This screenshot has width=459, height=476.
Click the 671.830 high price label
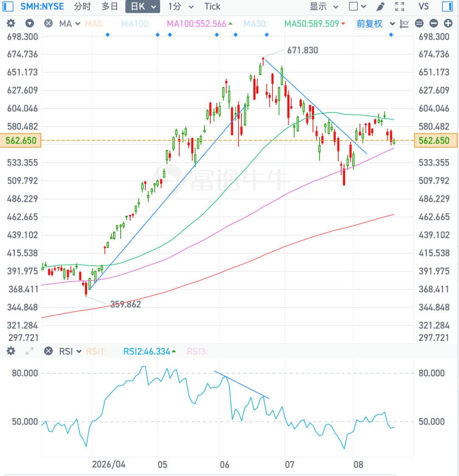point(303,50)
